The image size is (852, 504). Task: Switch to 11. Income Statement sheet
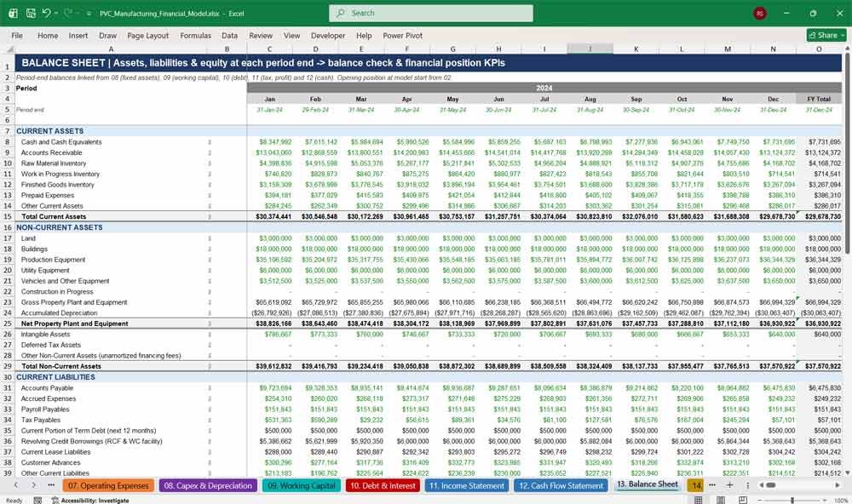click(x=467, y=485)
